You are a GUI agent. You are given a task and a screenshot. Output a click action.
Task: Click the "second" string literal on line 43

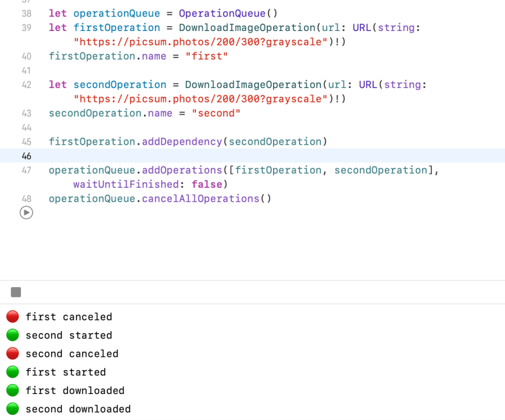pos(216,113)
